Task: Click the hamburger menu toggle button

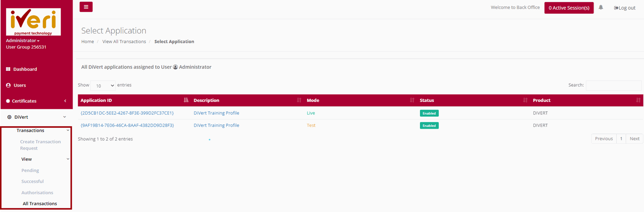Action: pyautogui.click(x=86, y=7)
